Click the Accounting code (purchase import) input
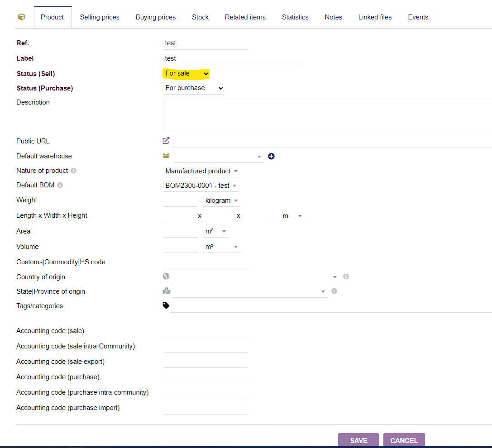Image resolution: width=492 pixels, height=448 pixels. click(x=205, y=408)
